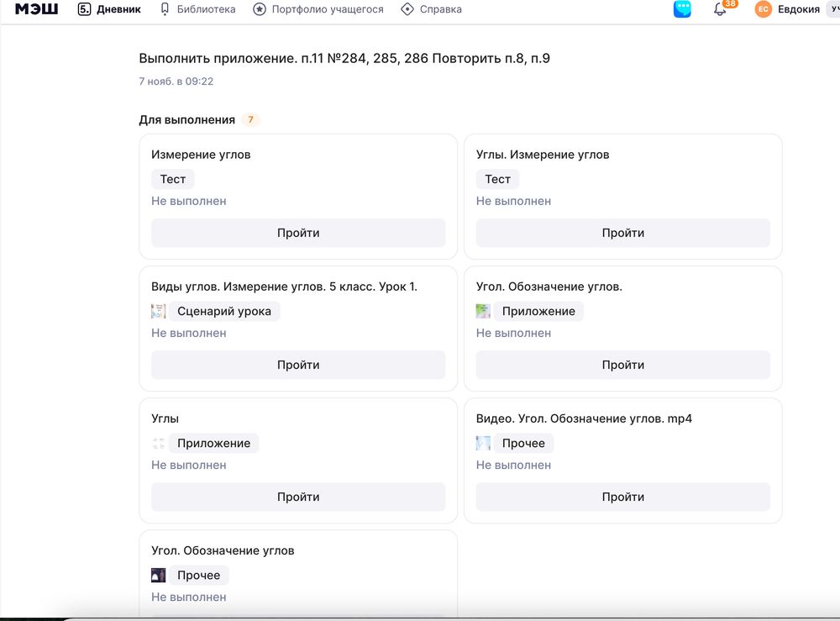Click the Для выполнения heading
840x621 pixels.
pos(187,120)
